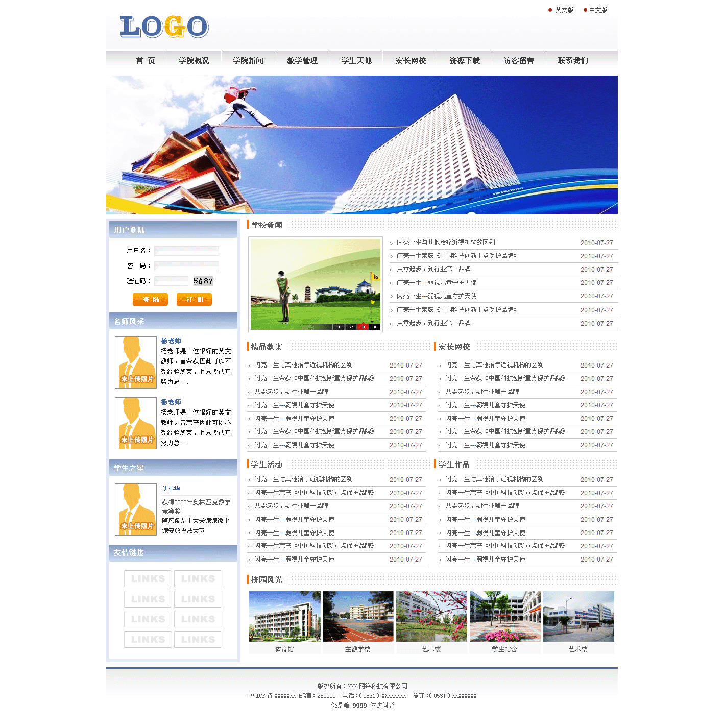Screen dimensions: 724x728
Task: Click the 验证码 verification code field
Action: [172, 281]
